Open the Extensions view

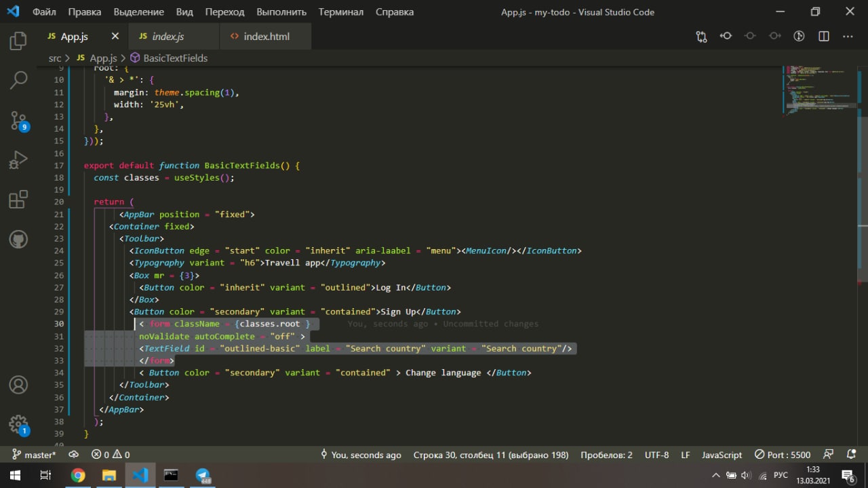(18, 200)
